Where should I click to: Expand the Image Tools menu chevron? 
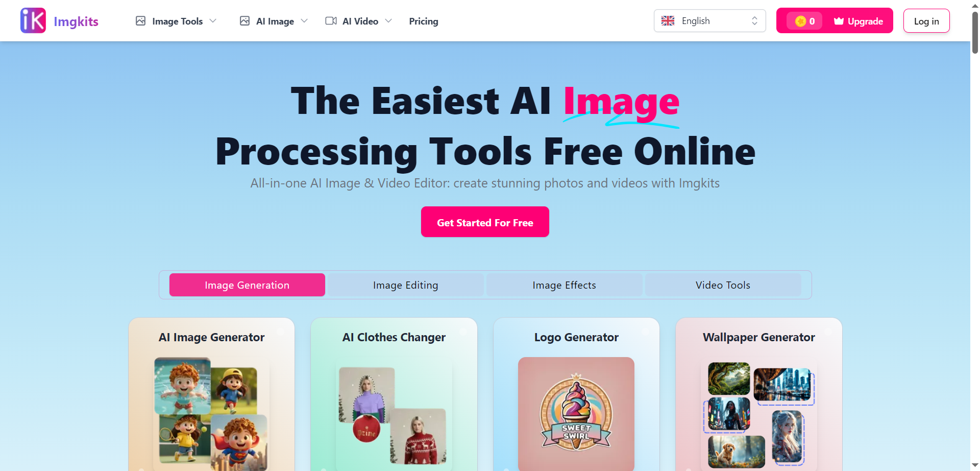[213, 21]
